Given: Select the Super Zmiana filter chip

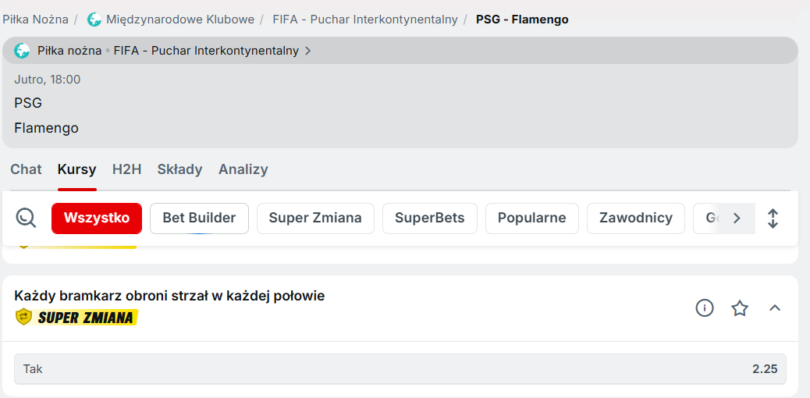Looking at the screenshot, I should pyautogui.click(x=315, y=218).
